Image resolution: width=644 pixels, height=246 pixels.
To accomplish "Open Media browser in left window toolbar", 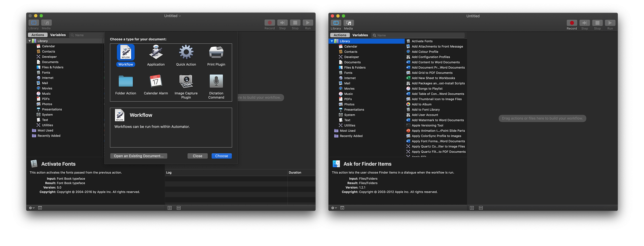I will 46,23.
